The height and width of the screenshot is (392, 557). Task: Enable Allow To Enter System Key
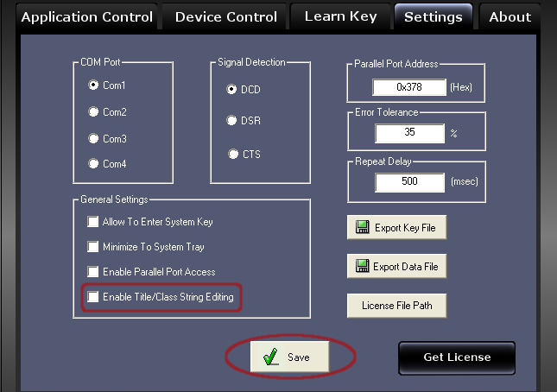tap(93, 222)
